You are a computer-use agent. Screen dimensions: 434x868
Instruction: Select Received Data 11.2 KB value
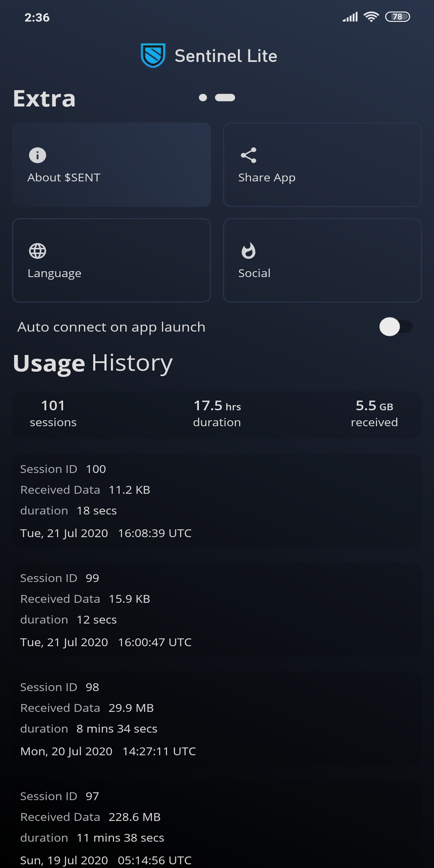(x=129, y=490)
